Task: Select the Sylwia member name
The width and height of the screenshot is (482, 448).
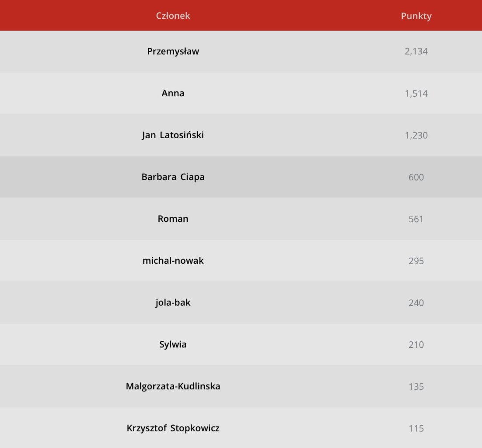Action: pos(173,344)
